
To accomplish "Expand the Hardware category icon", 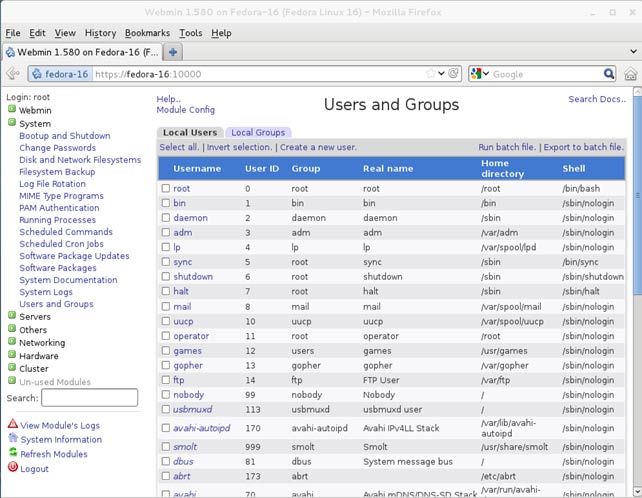I will [12, 355].
